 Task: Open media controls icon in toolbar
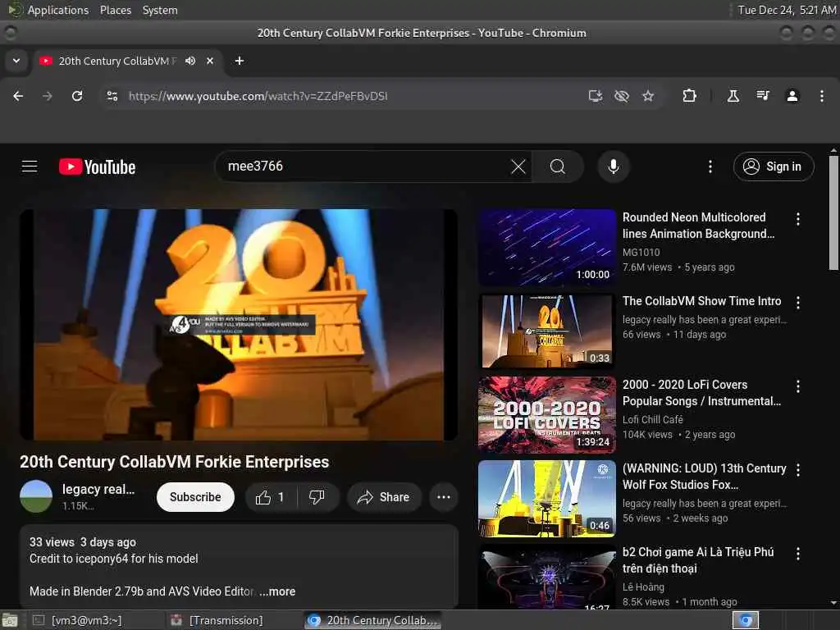(762, 96)
